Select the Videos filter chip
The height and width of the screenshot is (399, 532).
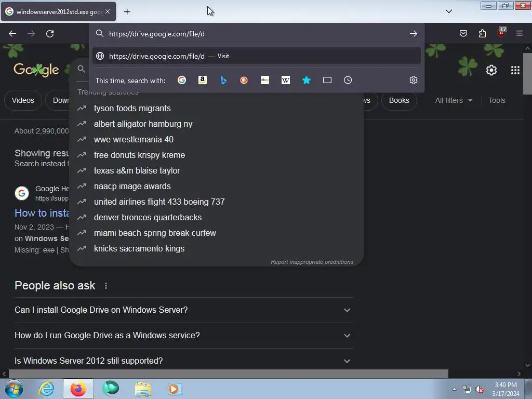click(23, 100)
